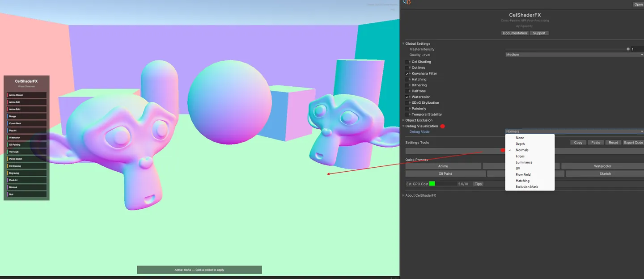
Task: Select Edges in Debug Mode list
Action: coord(530,156)
